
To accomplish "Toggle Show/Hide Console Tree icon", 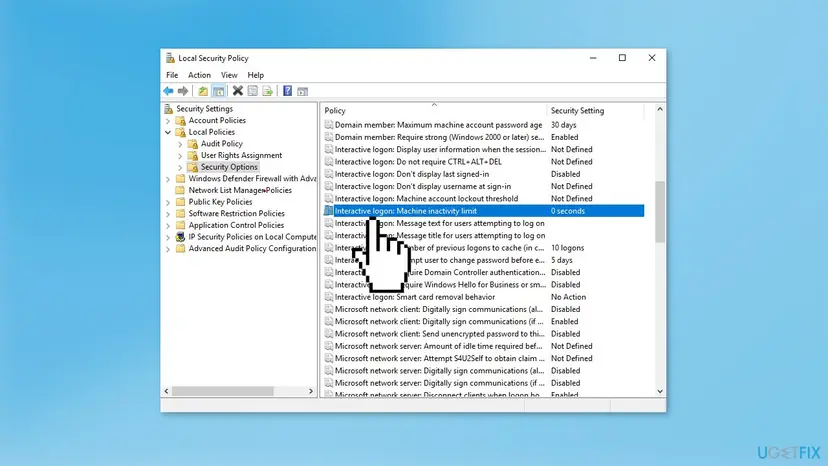I will point(218,91).
